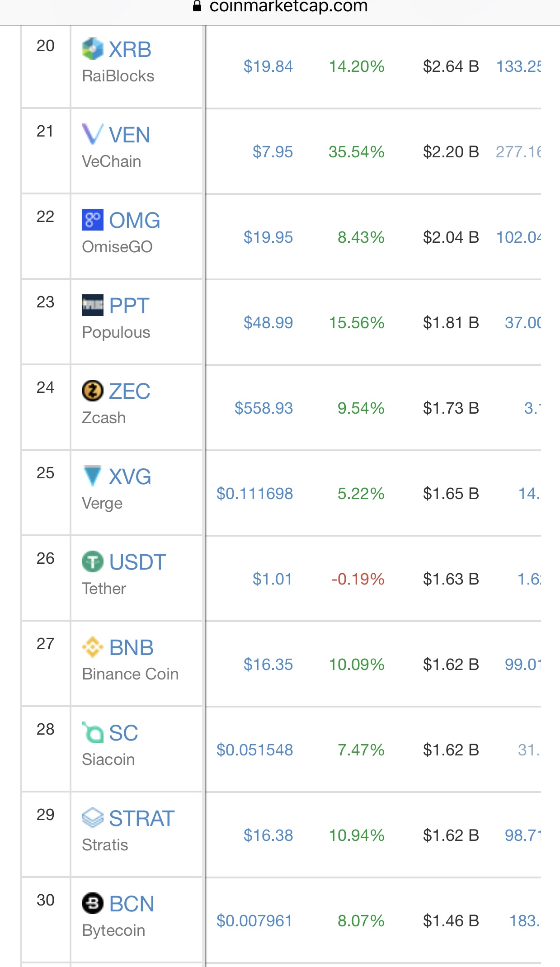Open the VEN price $7.95 link
The height and width of the screenshot is (967, 560).
coord(273,152)
